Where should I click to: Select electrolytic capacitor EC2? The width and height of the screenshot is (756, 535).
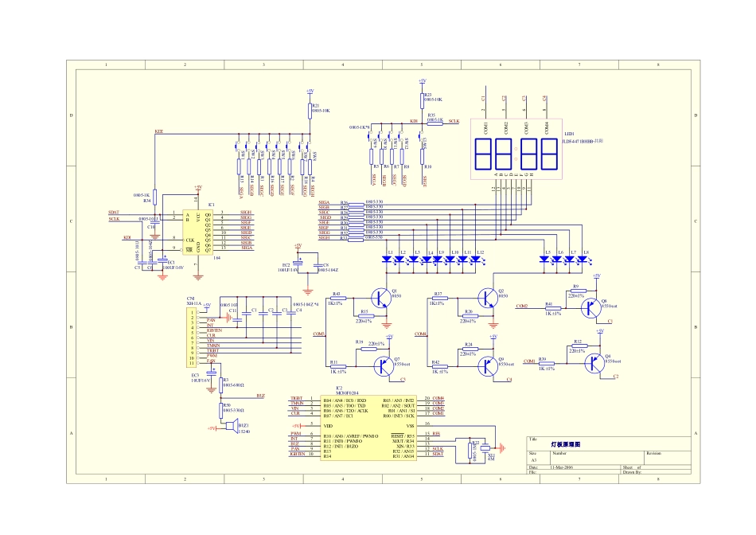298,264
